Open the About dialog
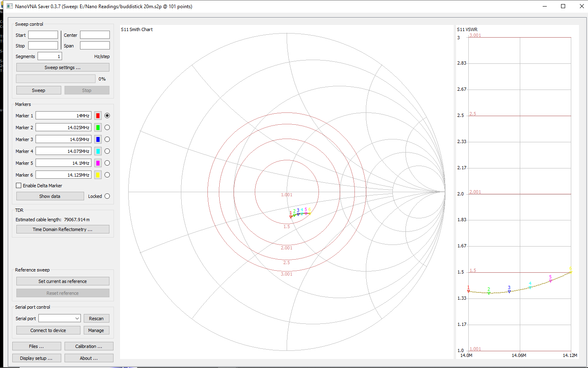This screenshot has width=588, height=368. pyautogui.click(x=89, y=358)
